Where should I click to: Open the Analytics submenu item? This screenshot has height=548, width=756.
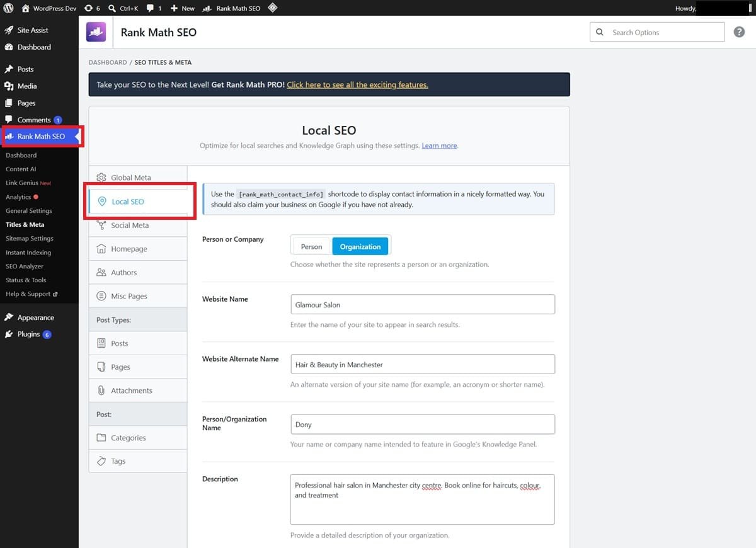coord(21,197)
